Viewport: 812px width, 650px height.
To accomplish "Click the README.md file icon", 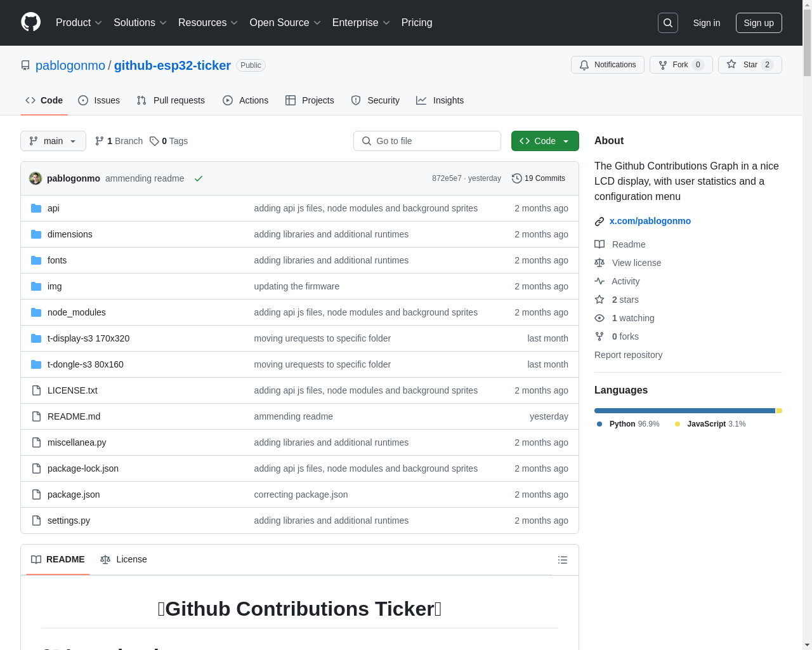I will point(36,416).
